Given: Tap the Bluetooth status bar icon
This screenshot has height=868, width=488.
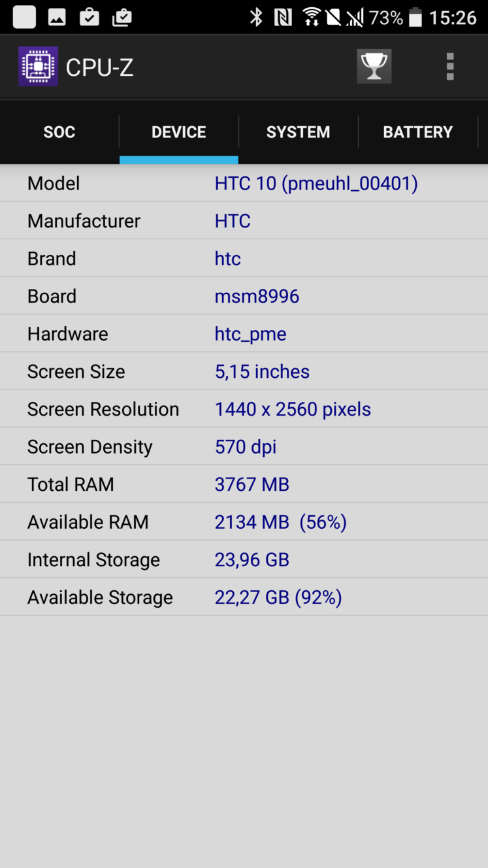Looking at the screenshot, I should coord(256,18).
